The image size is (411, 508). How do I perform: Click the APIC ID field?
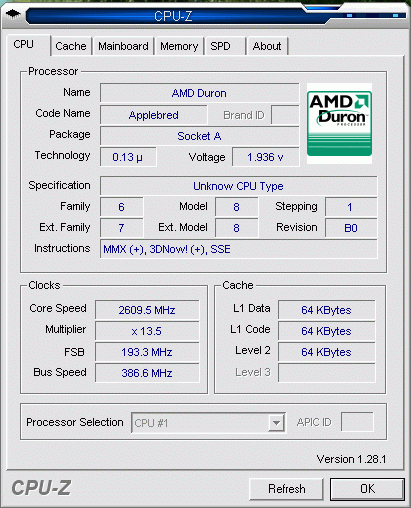pyautogui.click(x=357, y=422)
